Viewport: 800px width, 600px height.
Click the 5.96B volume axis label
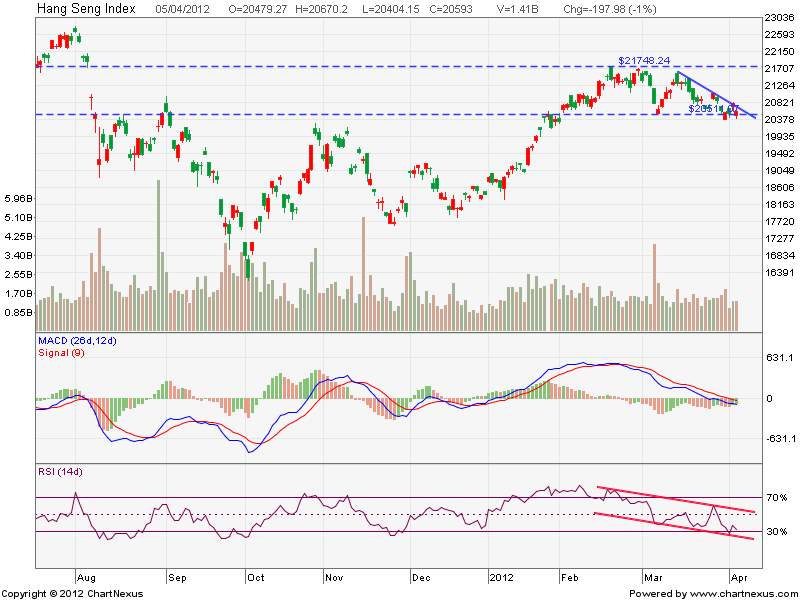point(17,198)
